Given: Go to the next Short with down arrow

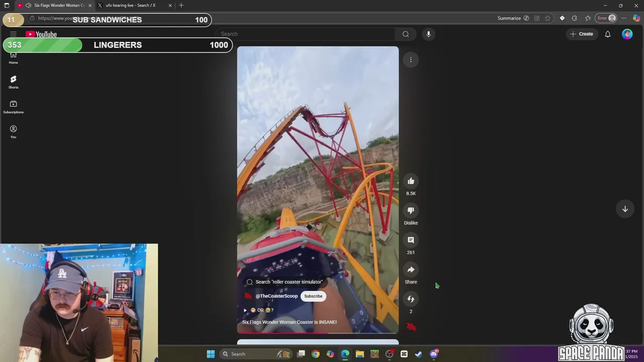Looking at the screenshot, I should pos(625,209).
